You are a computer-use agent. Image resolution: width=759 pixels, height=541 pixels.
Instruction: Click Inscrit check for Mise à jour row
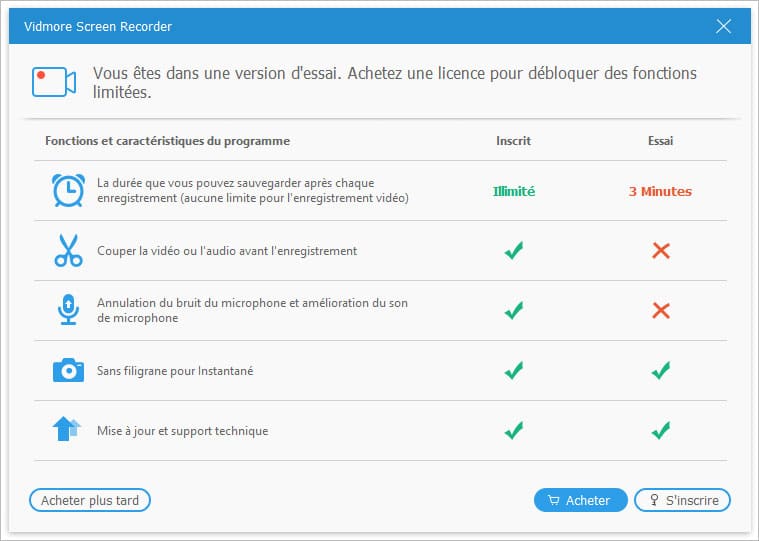tap(514, 430)
